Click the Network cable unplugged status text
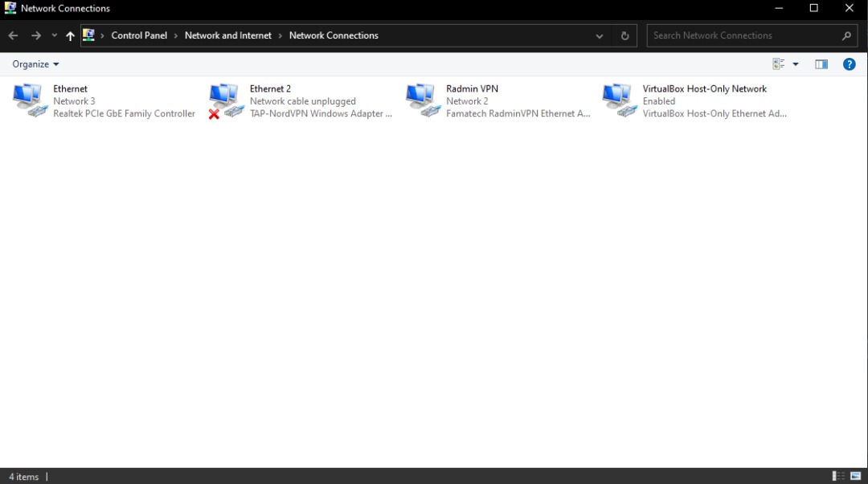The width and height of the screenshot is (868, 484). point(303,101)
